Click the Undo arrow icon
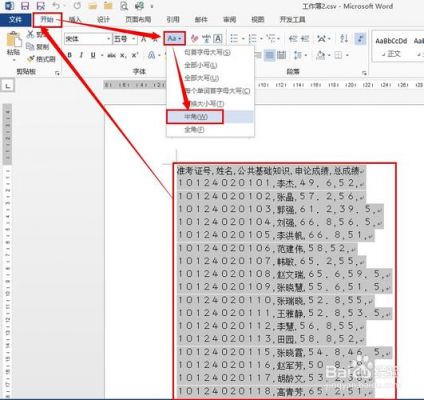424x400 pixels. (x=56, y=6)
